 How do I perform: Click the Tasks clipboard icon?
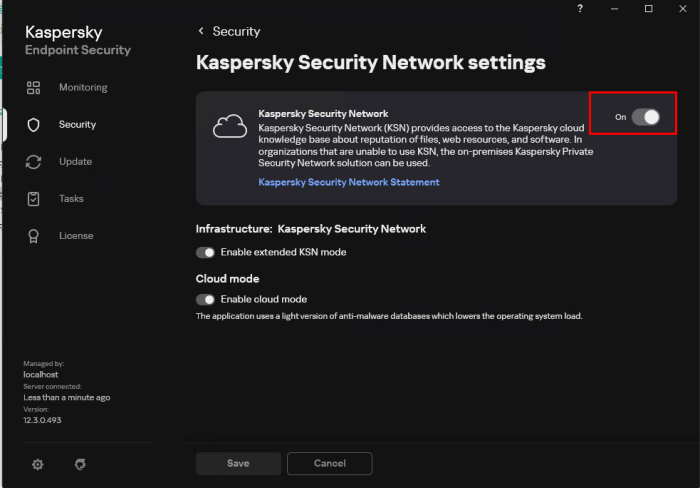coord(33,199)
